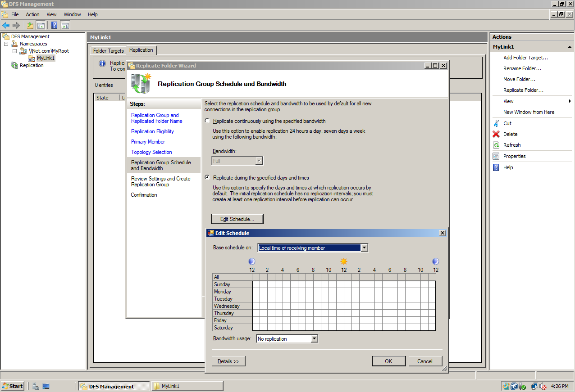Select Replicate during the specified days and times
575x392 pixels.
(207, 177)
